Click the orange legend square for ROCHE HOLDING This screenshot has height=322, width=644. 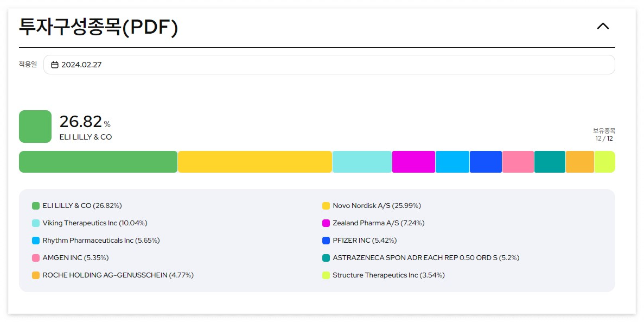tap(36, 275)
